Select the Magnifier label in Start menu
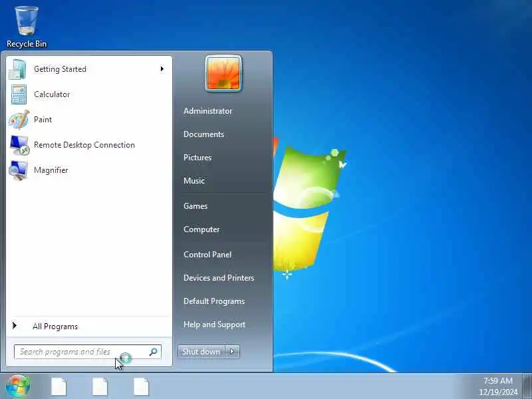The height and width of the screenshot is (399, 532). tap(51, 170)
